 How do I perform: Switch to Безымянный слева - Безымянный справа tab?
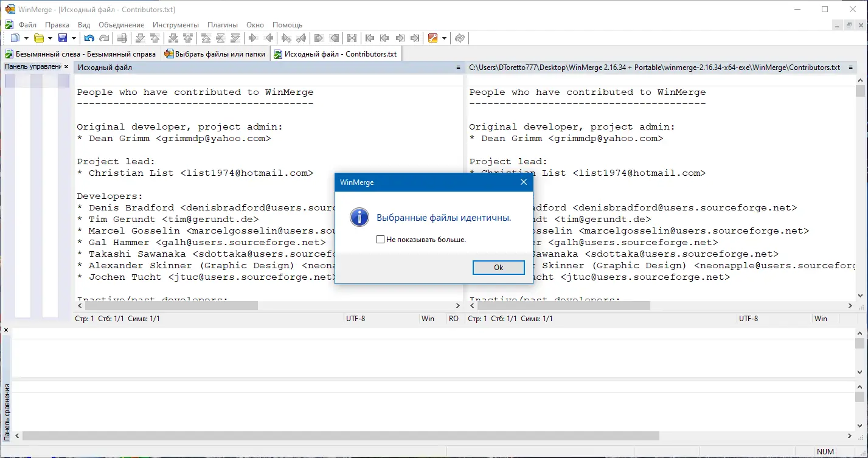[80, 54]
